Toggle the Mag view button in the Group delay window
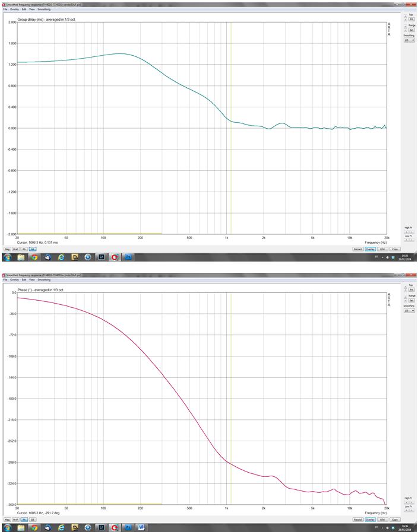 7,249
